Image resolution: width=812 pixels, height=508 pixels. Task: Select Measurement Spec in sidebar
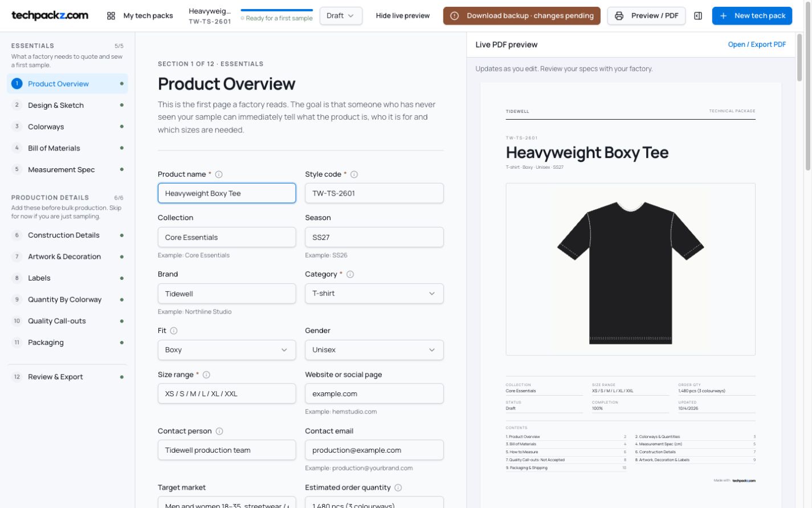(x=67, y=170)
